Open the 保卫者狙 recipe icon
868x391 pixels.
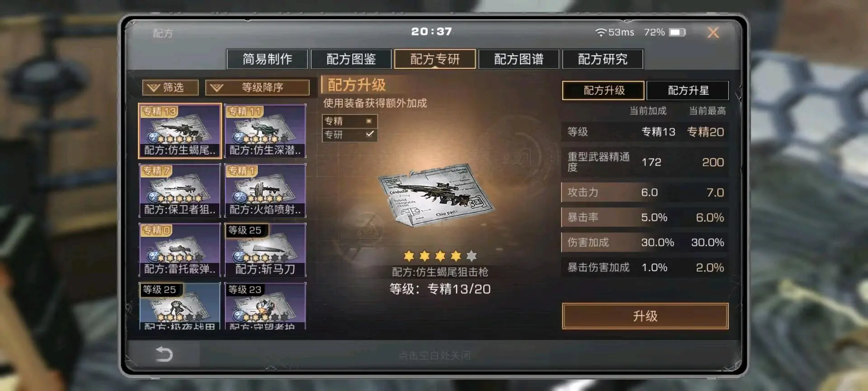coord(179,191)
